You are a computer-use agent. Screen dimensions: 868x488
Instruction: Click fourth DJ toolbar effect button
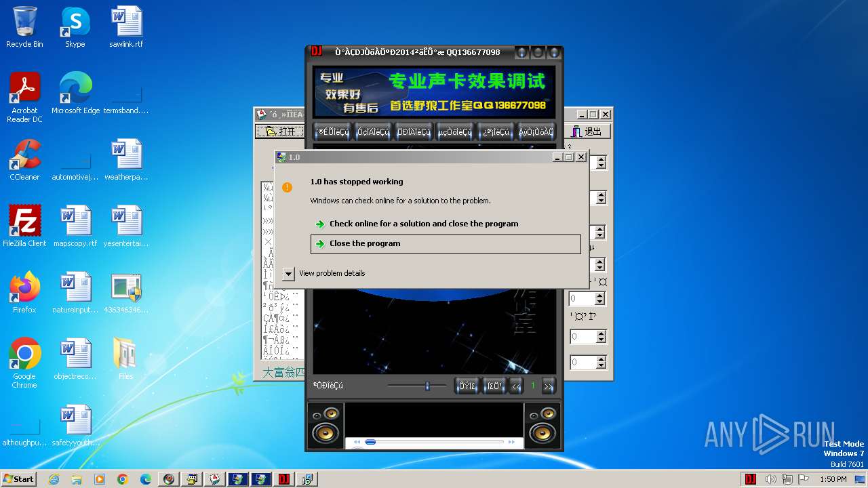tap(454, 132)
